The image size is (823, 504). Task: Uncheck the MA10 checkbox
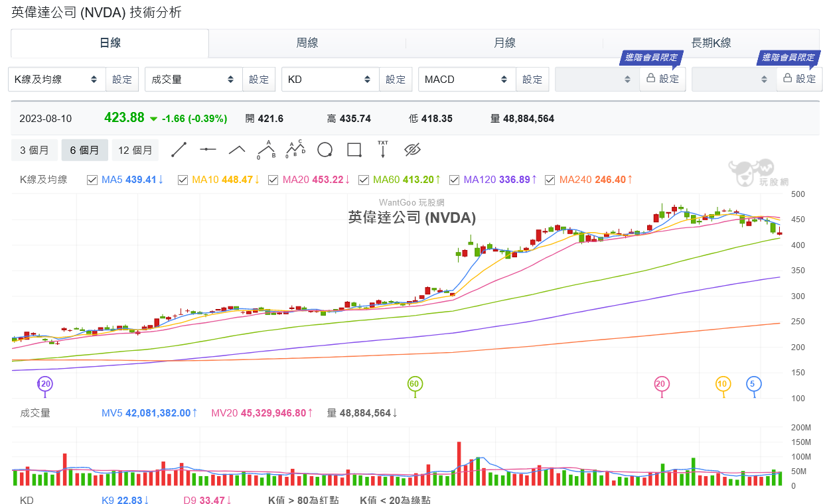click(183, 179)
